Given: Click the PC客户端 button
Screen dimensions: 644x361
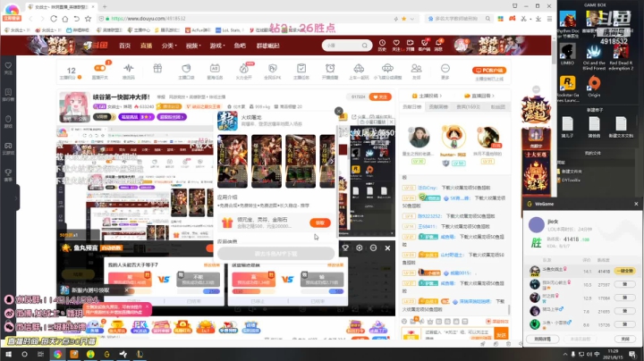Looking at the screenshot, I should (x=489, y=71).
